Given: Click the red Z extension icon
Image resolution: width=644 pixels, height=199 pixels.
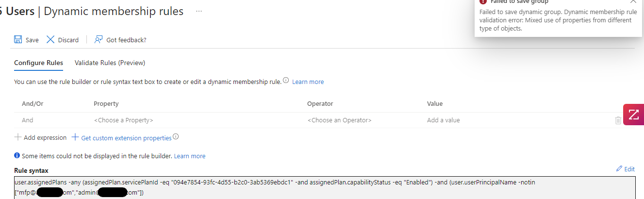Looking at the screenshot, I should point(633,115).
